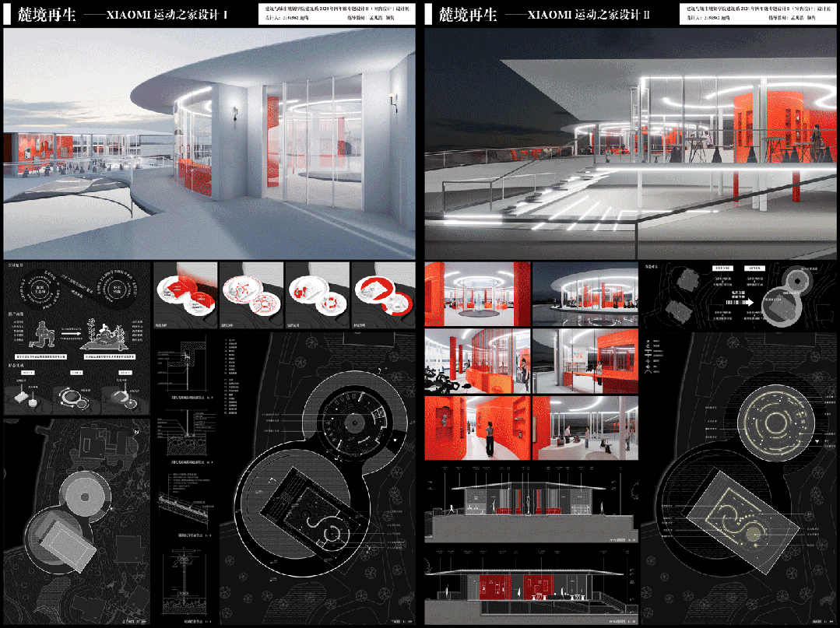Image resolution: width=840 pixels, height=628 pixels.
Task: Open the large daytime exterior rendering
Action: pos(209,143)
